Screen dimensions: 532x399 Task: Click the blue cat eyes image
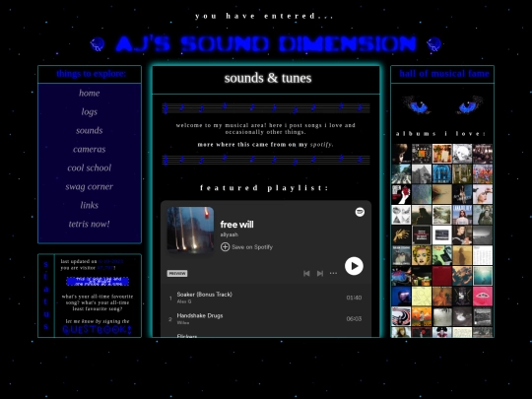click(442, 105)
